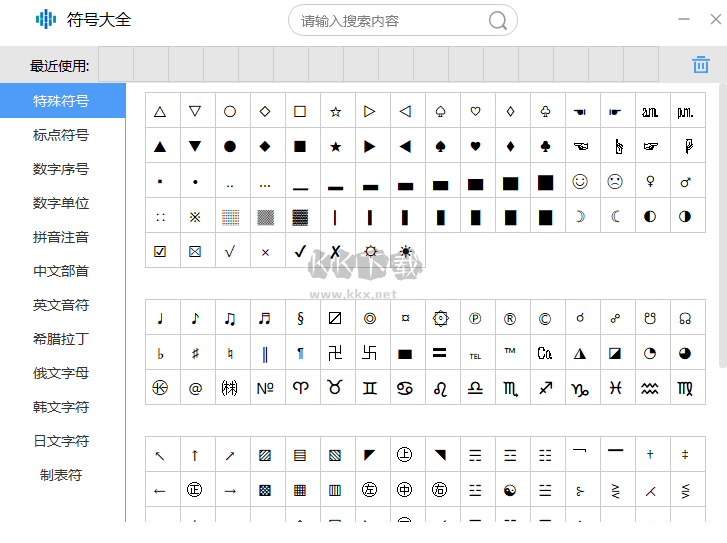Insert the copyright © symbol
Viewport: 727px width, 543px height.
(545, 319)
